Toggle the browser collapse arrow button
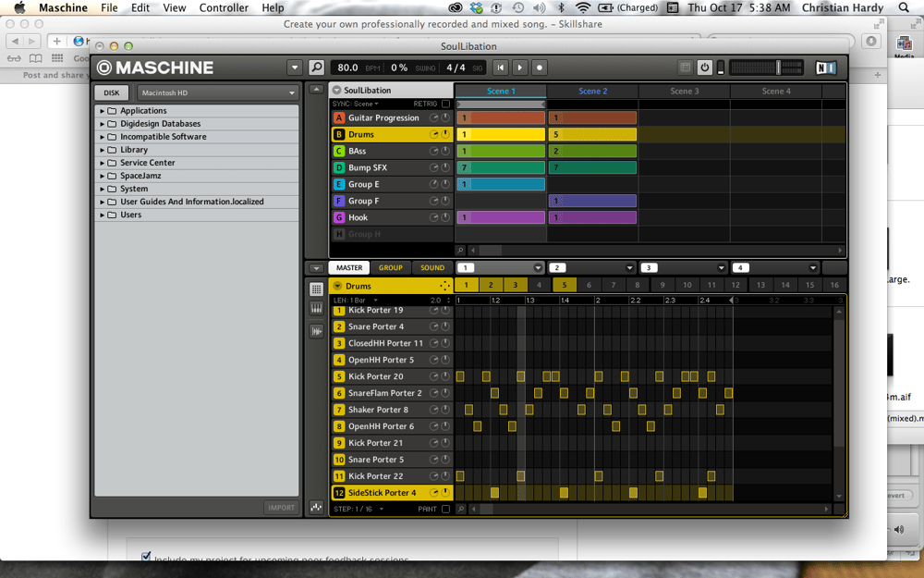Viewport: 924px width, 578px height. point(316,90)
